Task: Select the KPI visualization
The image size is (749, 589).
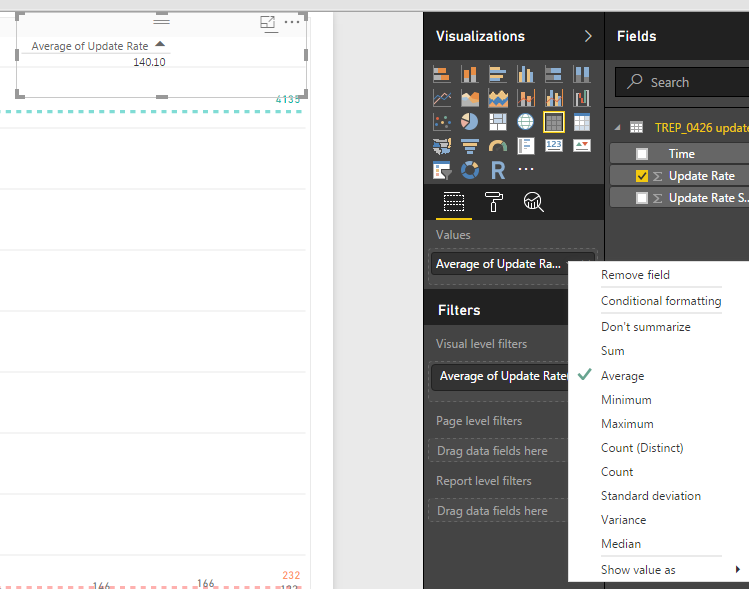Action: (581, 145)
